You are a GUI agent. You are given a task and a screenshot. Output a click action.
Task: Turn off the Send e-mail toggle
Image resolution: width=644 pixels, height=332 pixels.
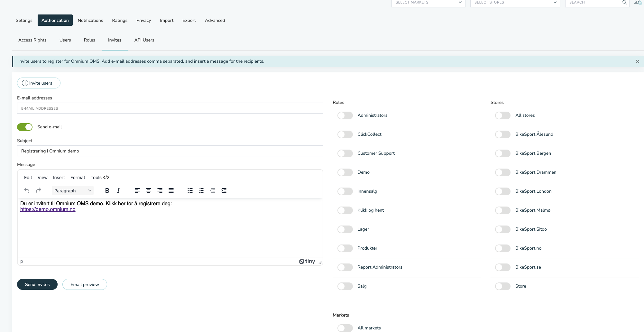click(x=25, y=127)
